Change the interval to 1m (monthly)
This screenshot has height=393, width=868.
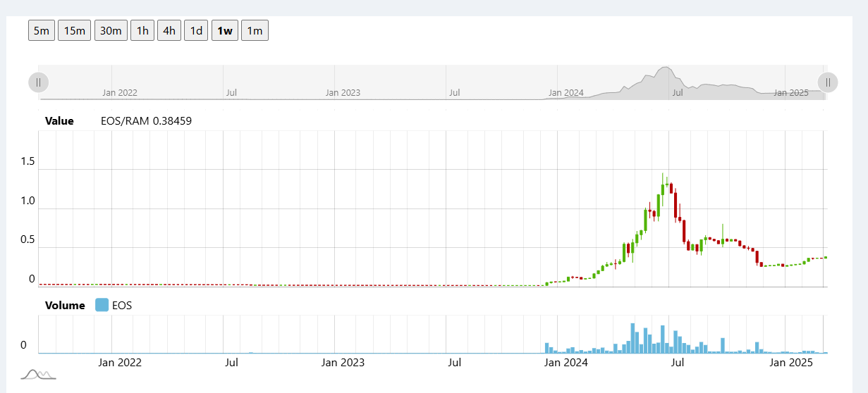255,30
